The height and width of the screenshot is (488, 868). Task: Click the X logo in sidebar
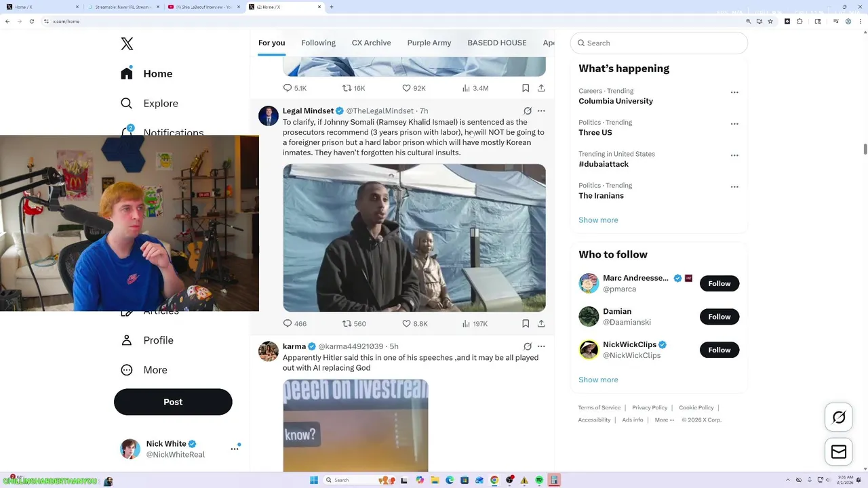click(127, 43)
